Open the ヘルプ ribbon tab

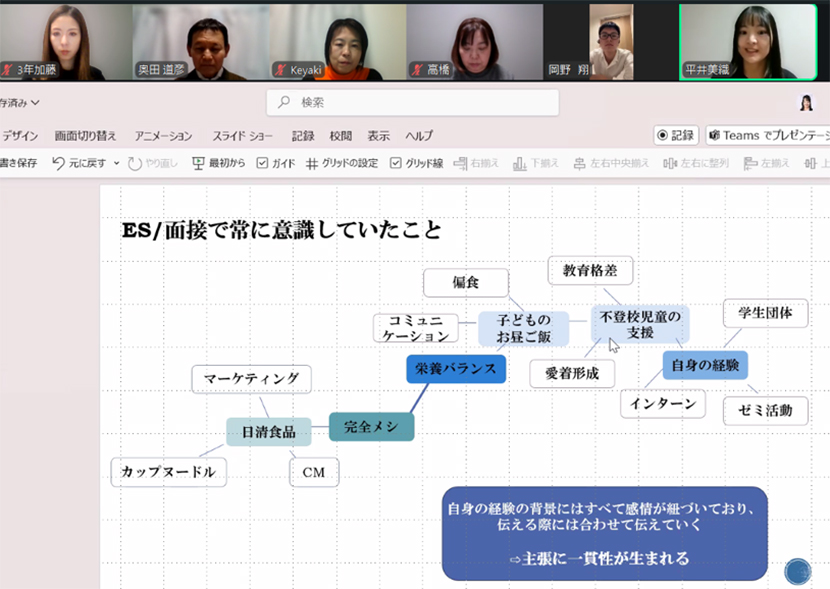click(418, 136)
